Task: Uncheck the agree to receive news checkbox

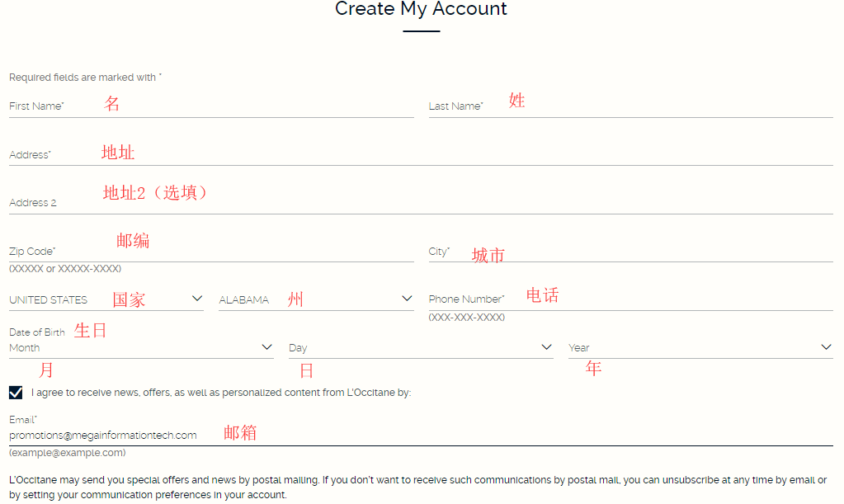Action: [x=16, y=393]
